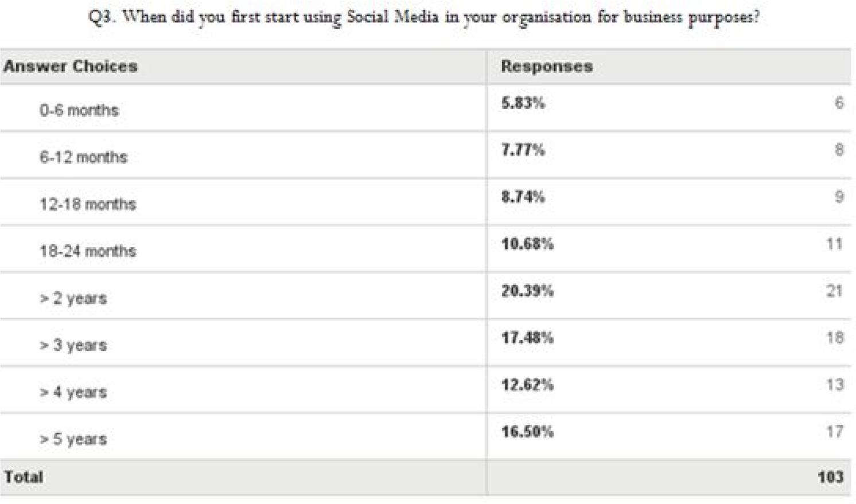
Task: Click the Total row label
Action: pyautogui.click(x=24, y=477)
